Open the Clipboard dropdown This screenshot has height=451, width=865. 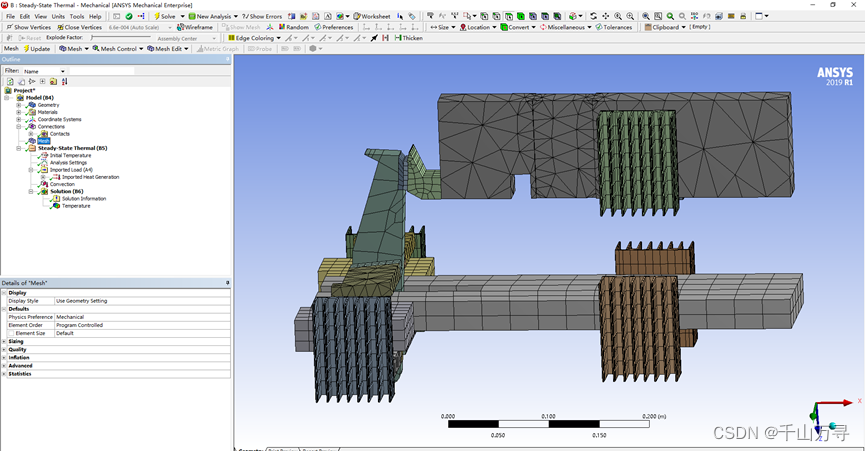point(665,27)
